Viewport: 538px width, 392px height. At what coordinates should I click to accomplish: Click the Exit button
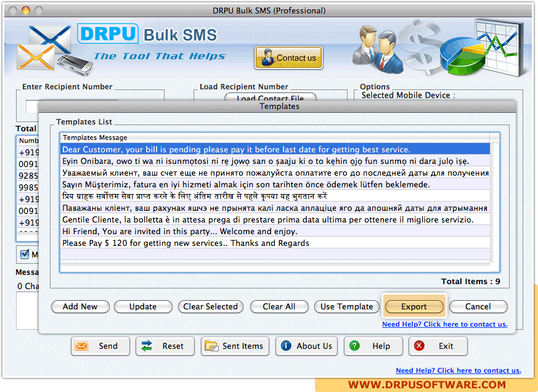click(x=438, y=346)
